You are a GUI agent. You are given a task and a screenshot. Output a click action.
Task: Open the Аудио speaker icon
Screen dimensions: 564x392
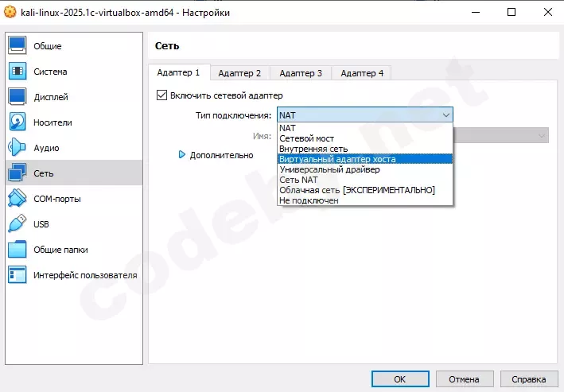click(x=18, y=148)
